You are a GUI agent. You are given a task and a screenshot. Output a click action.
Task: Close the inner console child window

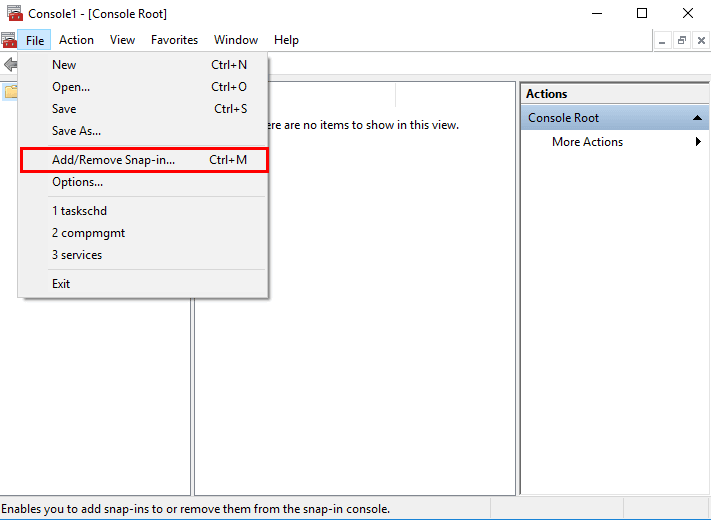coord(701,41)
